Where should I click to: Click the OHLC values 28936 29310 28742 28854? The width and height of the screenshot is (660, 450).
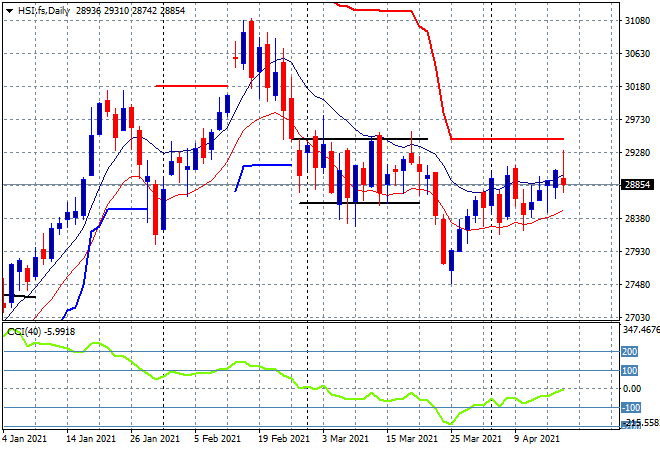130,11
